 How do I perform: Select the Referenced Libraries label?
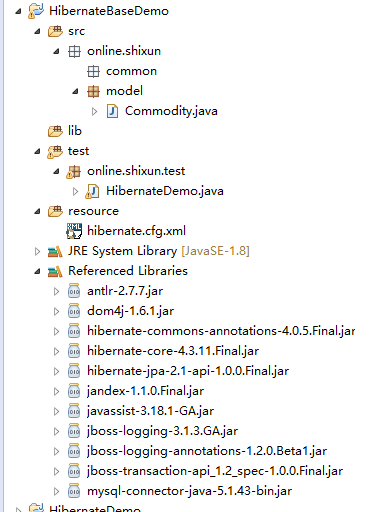pyautogui.click(x=128, y=271)
